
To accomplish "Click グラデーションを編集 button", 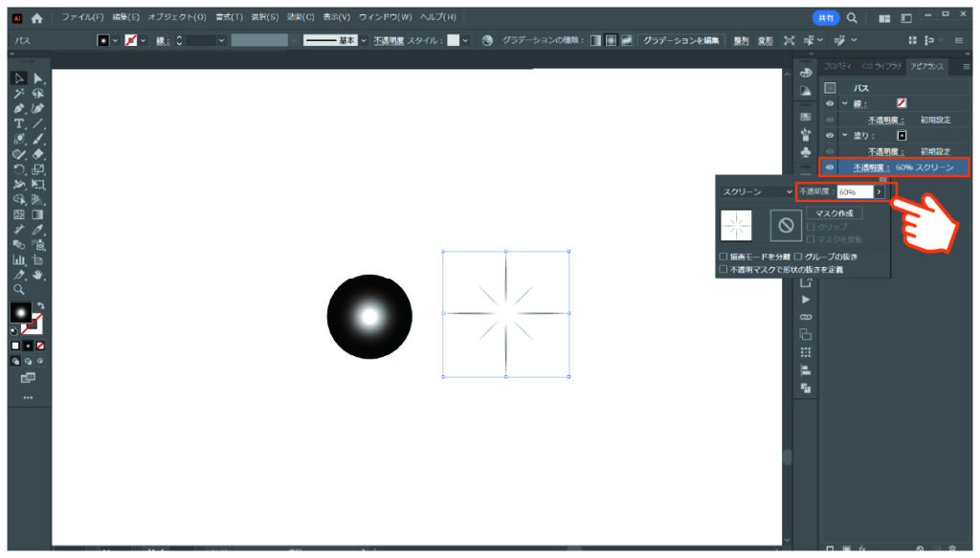I will (680, 40).
